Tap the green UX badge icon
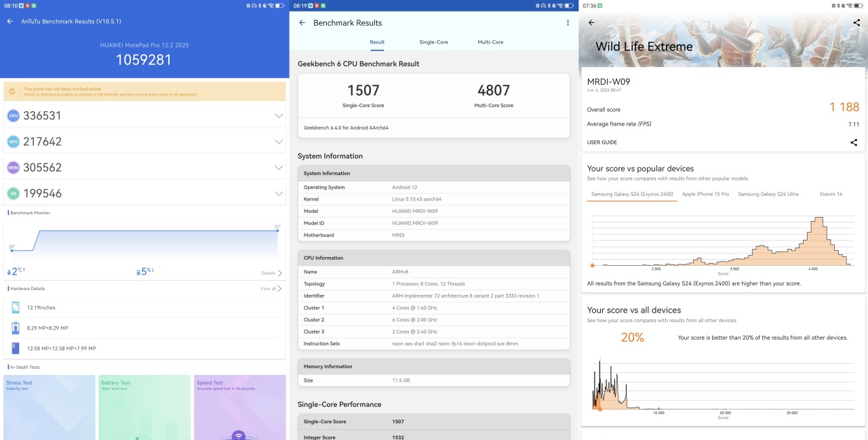This screenshot has height=440, width=868. click(13, 194)
